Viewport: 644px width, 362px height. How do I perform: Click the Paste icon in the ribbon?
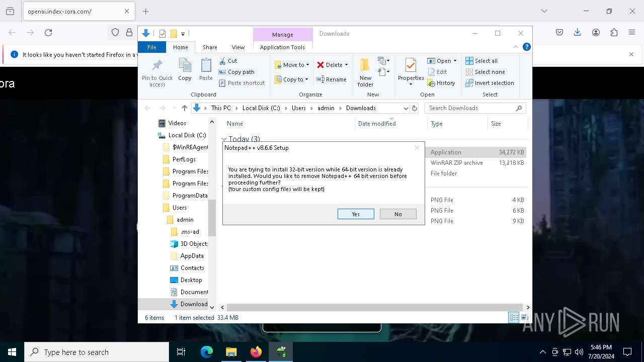[x=206, y=69]
